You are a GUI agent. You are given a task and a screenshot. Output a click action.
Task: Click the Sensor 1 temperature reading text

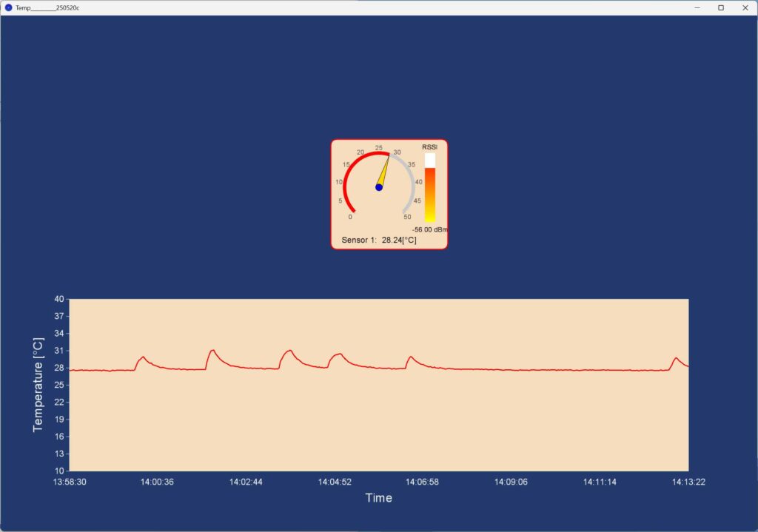379,240
